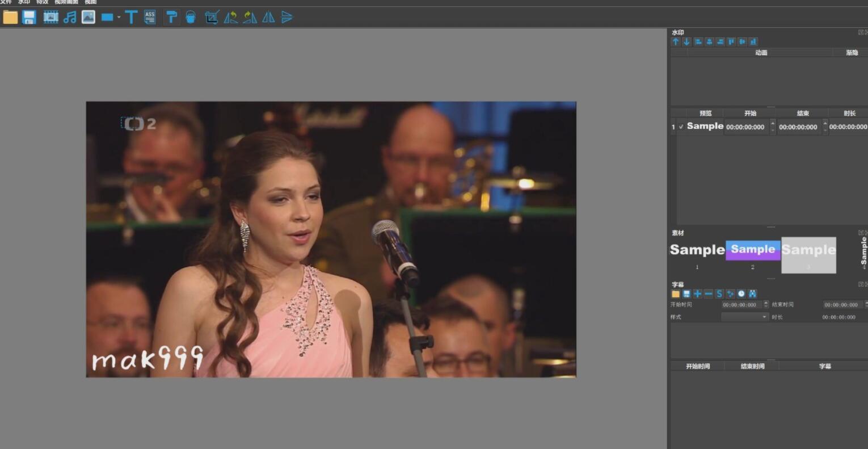This screenshot has height=449, width=868.
Task: Click the open folder icon in main toolbar
Action: click(10, 17)
